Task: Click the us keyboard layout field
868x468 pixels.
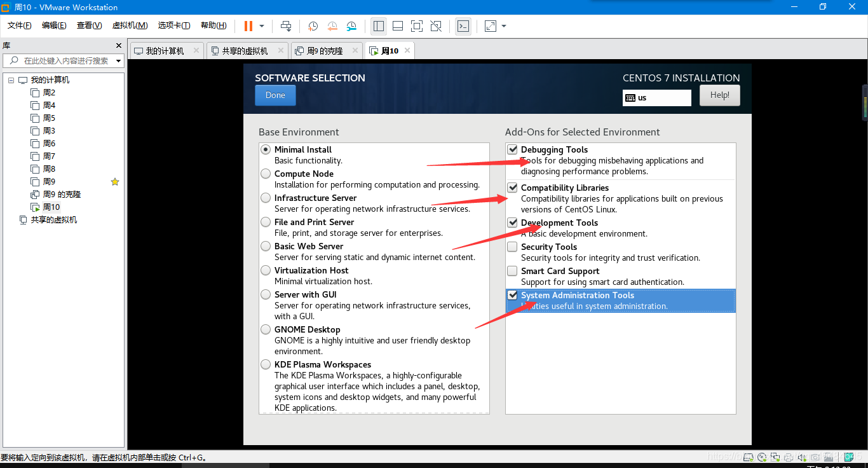Action: pyautogui.click(x=656, y=98)
